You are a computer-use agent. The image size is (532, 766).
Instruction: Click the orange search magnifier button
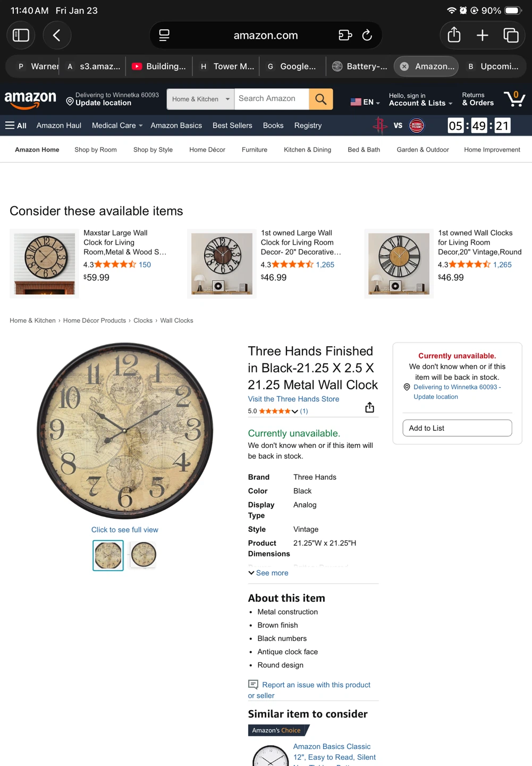(x=321, y=99)
